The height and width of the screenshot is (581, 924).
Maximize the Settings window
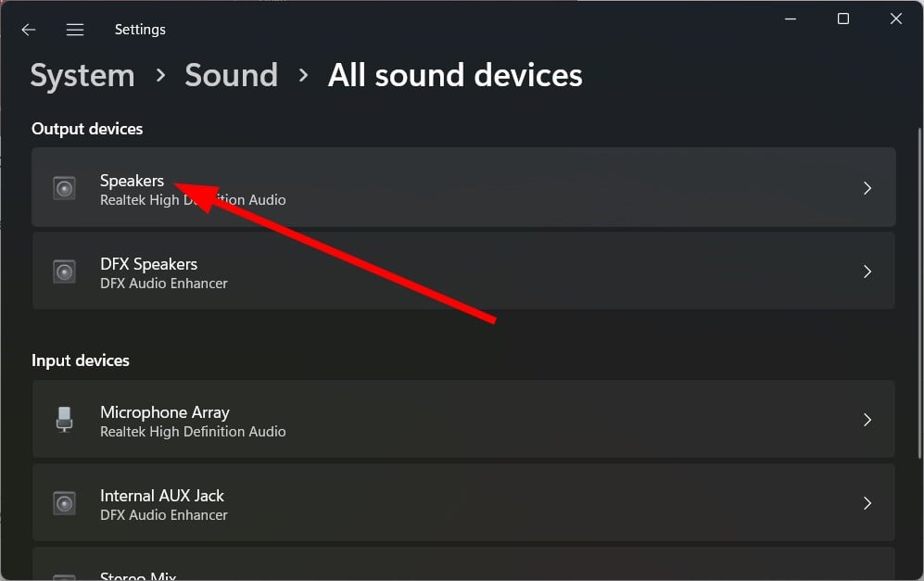coord(843,19)
